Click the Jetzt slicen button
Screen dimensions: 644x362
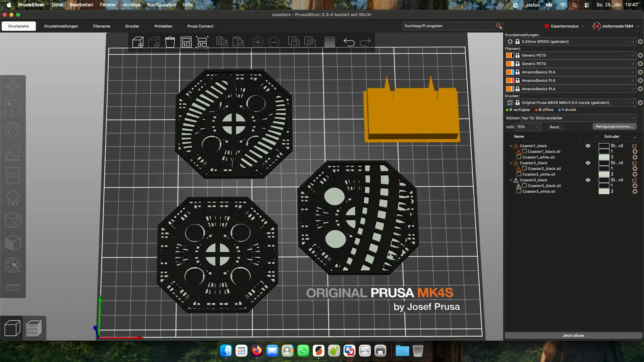pyautogui.click(x=574, y=335)
